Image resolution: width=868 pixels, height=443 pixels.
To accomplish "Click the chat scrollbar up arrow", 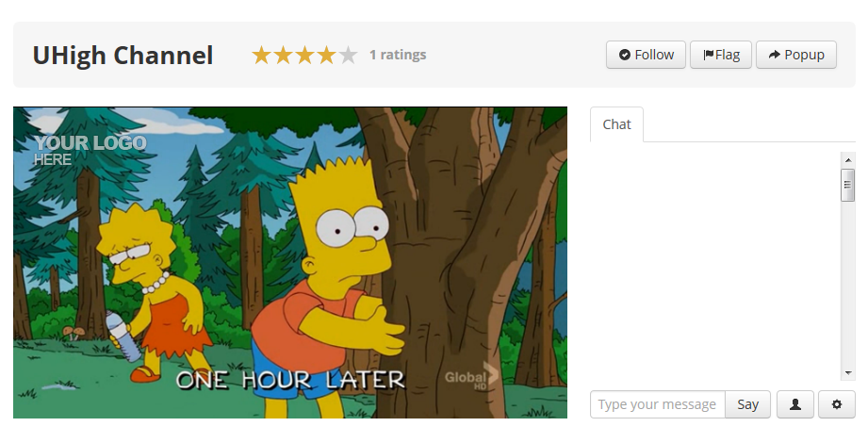I will pyautogui.click(x=847, y=160).
